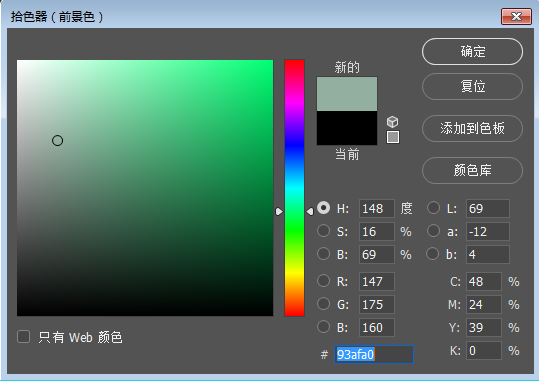Click the R field showing 147
This screenshot has height=381, width=539.
coord(377,282)
